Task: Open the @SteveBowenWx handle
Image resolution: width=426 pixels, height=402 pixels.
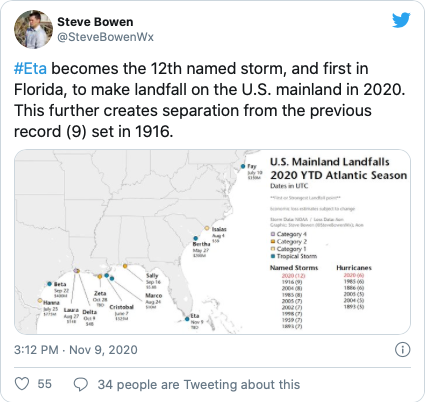Action: (105, 37)
